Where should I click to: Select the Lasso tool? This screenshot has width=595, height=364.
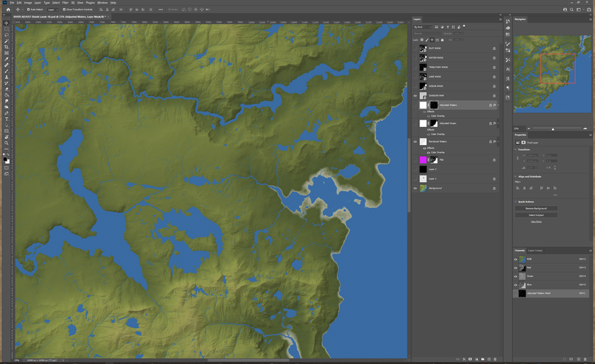[x=7, y=35]
